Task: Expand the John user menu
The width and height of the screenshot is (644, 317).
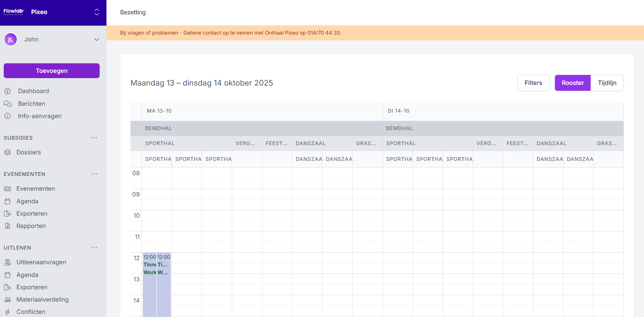Action: [x=97, y=39]
